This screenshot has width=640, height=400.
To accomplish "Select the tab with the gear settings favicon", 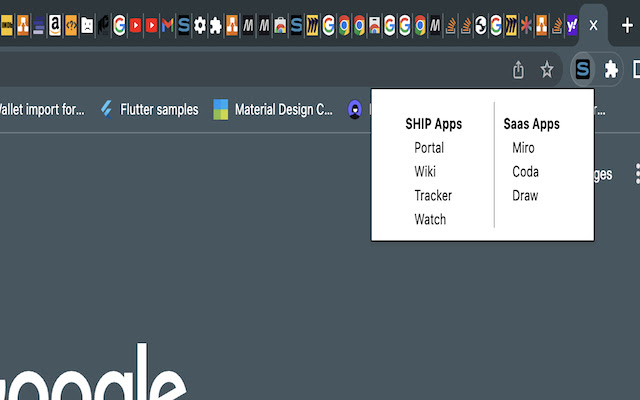I will pos(200,26).
